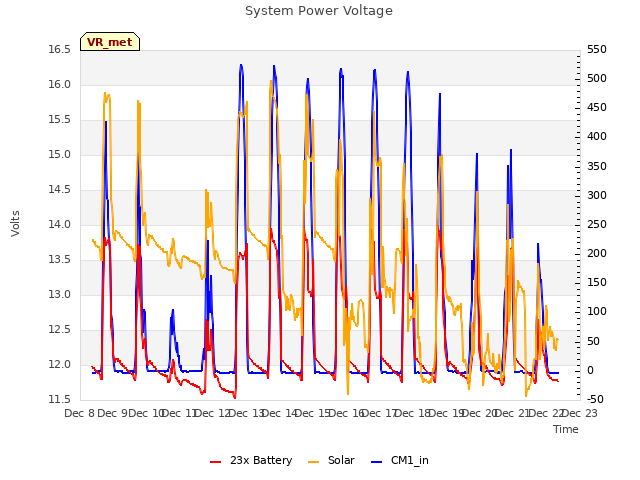Image resolution: width=640 pixels, height=480 pixels.
Task: Select the CM1_in legend entry
Action: [x=400, y=460]
